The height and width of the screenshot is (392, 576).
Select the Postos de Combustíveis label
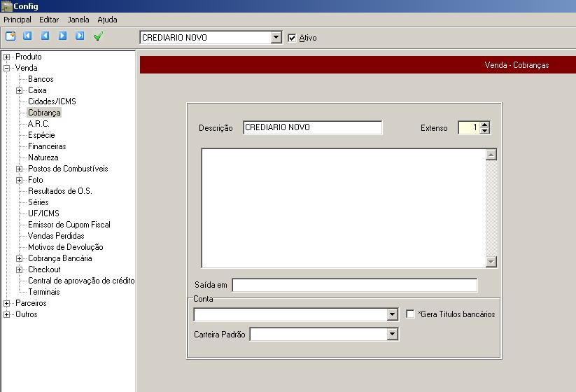pyautogui.click(x=68, y=169)
